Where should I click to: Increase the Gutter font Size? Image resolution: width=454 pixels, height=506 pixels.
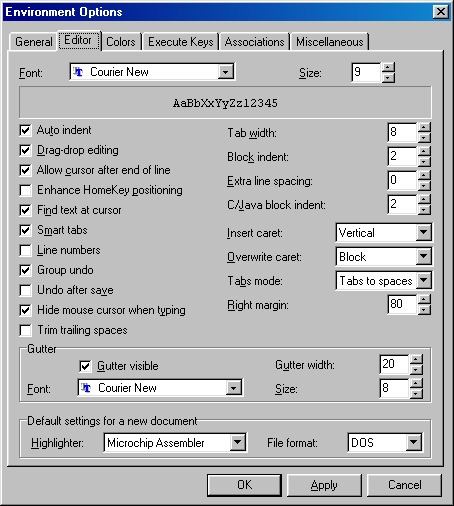click(x=416, y=383)
